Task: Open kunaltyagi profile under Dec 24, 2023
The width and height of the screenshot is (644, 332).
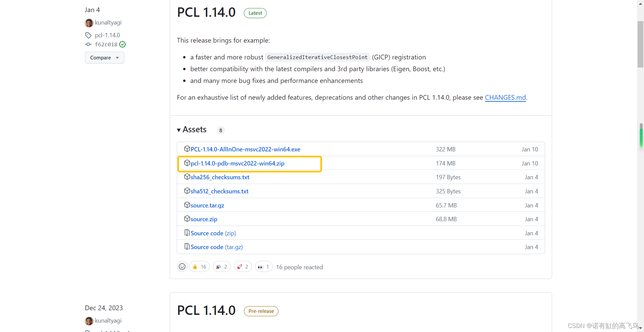Action: (108, 321)
